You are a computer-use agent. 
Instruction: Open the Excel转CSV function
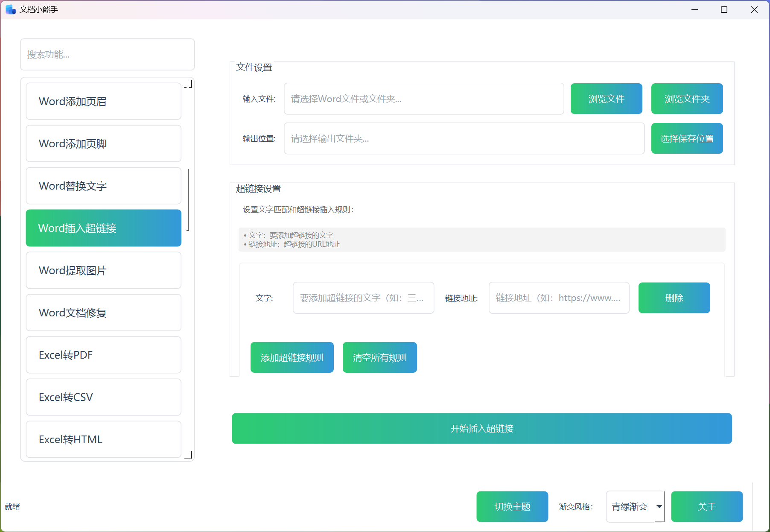pos(103,397)
